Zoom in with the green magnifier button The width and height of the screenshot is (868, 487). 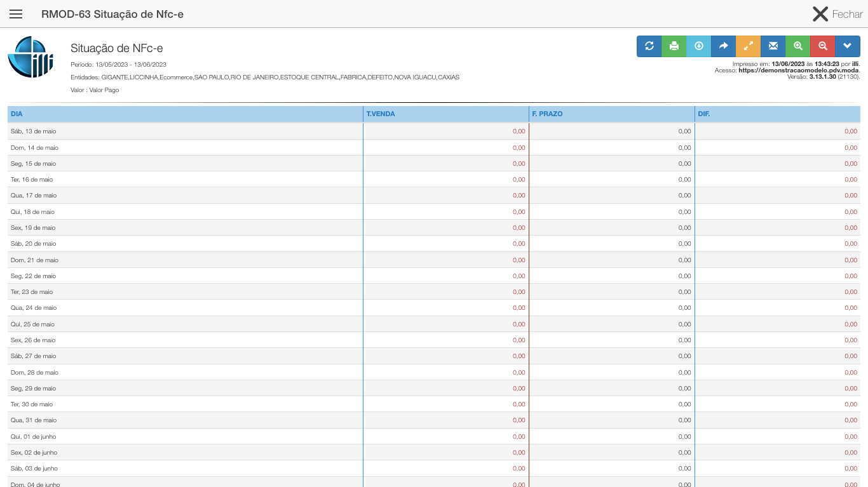pos(798,46)
